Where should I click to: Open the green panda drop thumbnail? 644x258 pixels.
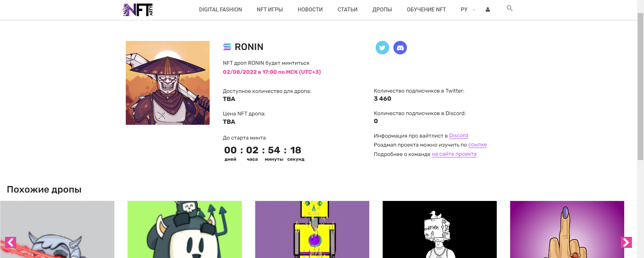coord(185,229)
